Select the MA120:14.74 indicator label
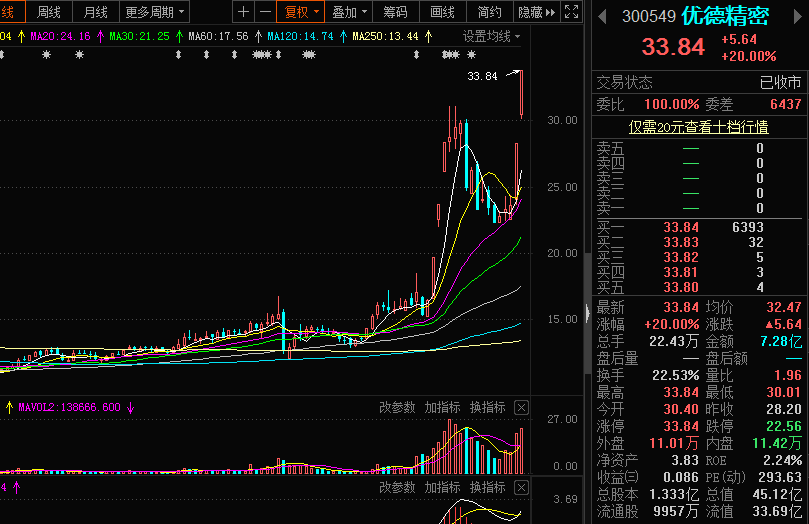 (300, 36)
